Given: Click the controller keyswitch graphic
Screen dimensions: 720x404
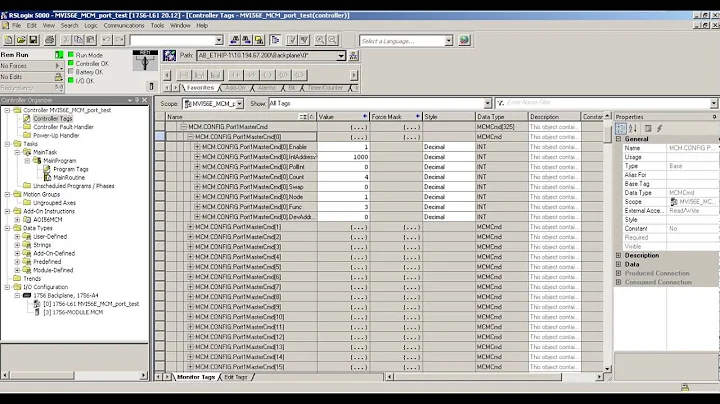Looking at the screenshot, I should [x=145, y=60].
